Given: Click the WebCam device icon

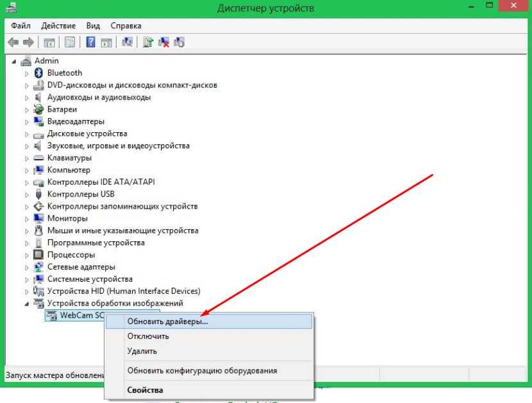Looking at the screenshot, I should (51, 316).
